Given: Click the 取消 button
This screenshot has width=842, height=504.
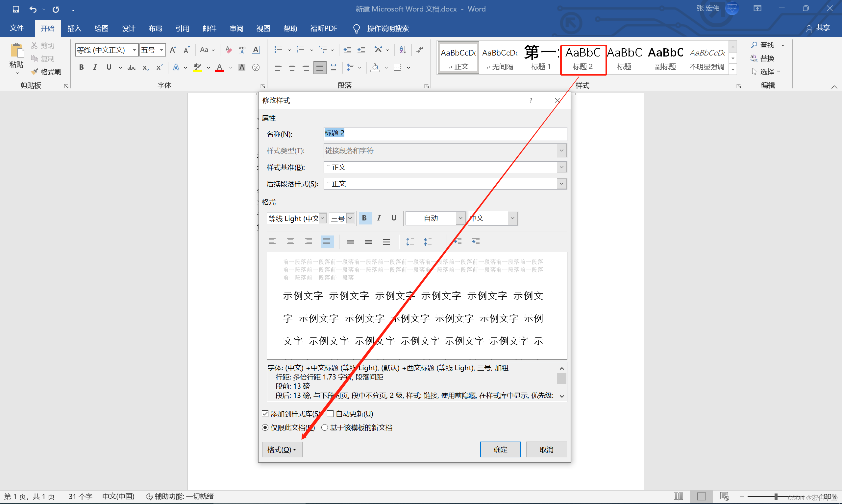Looking at the screenshot, I should 546,450.
